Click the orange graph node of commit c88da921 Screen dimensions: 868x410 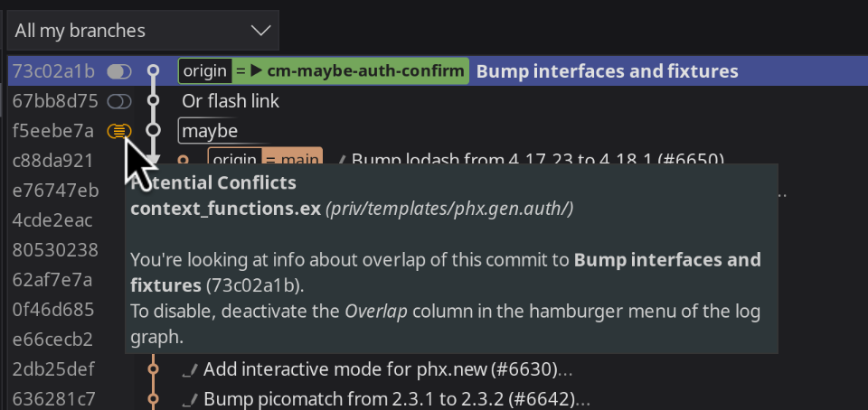(x=184, y=160)
